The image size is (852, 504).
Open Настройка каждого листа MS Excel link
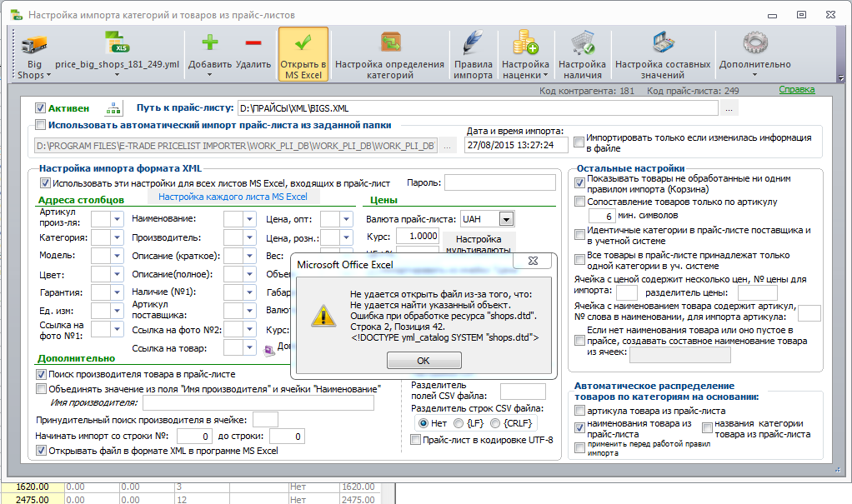(x=233, y=197)
